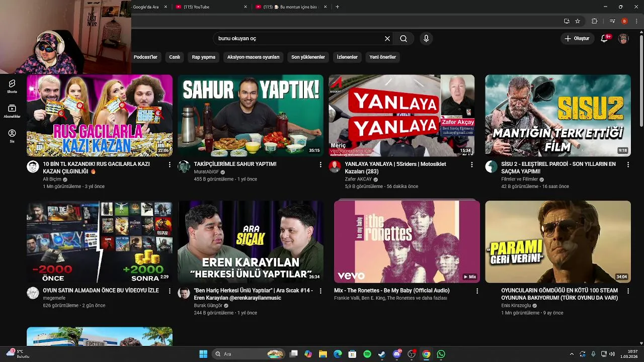The height and width of the screenshot is (362, 644).
Task: Open Zafer AKCAY channel avatar
Action: pos(335,167)
